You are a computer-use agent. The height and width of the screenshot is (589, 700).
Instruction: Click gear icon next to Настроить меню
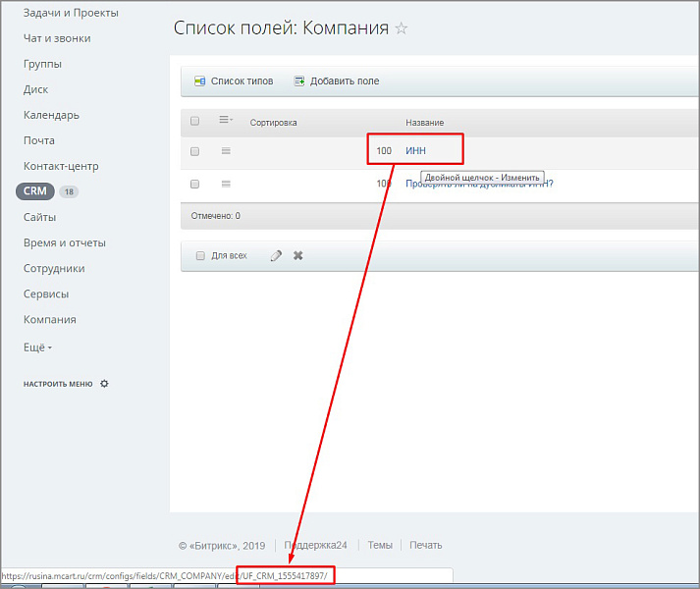click(104, 384)
